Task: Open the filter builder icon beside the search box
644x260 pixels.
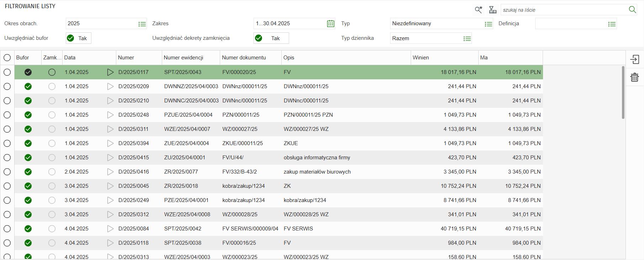Action: (x=493, y=10)
